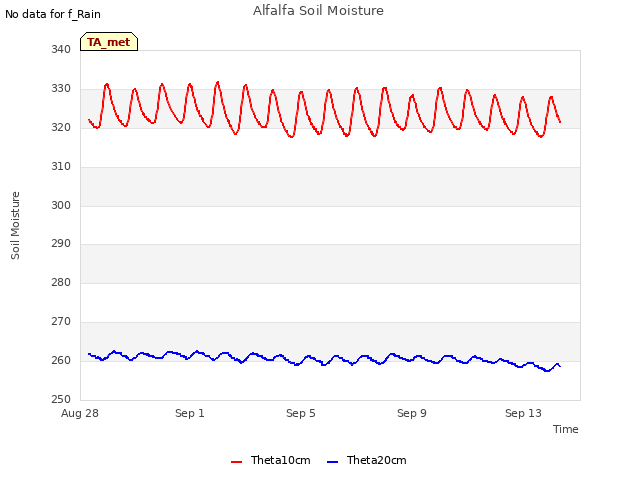Click the 310 y-axis tick label
640x480 pixels.
pyautogui.click(x=61, y=167)
